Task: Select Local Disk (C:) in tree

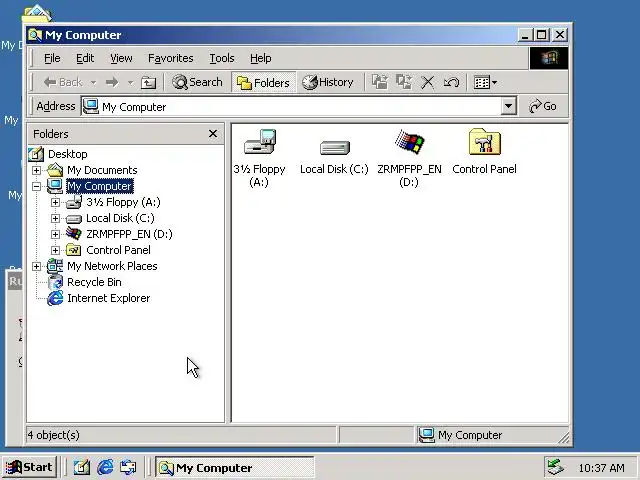Action: pyautogui.click(x=120, y=218)
